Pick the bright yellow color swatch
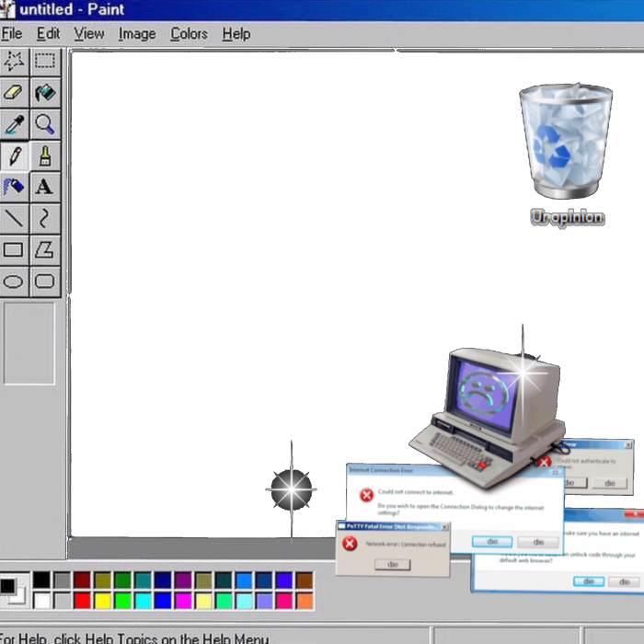 click(x=102, y=601)
